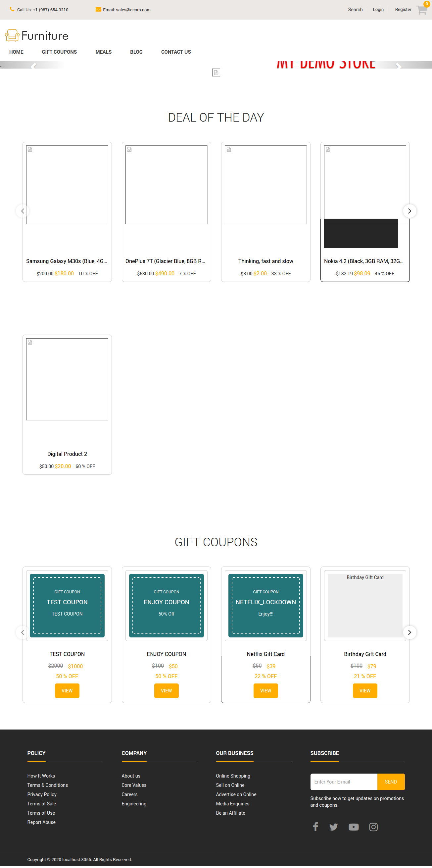Screen dimensions: 432x868
Task: Focus the Enter Your E-mail field
Action: [343, 782]
